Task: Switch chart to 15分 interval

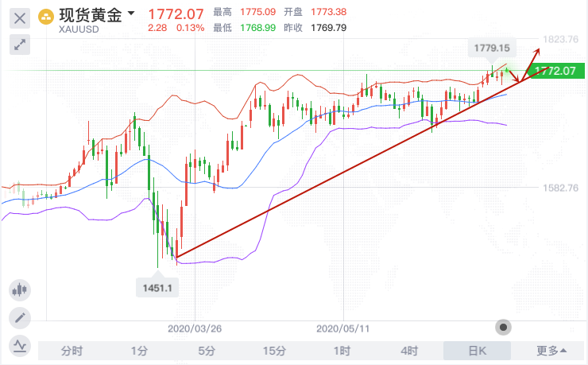Action: coord(274,351)
